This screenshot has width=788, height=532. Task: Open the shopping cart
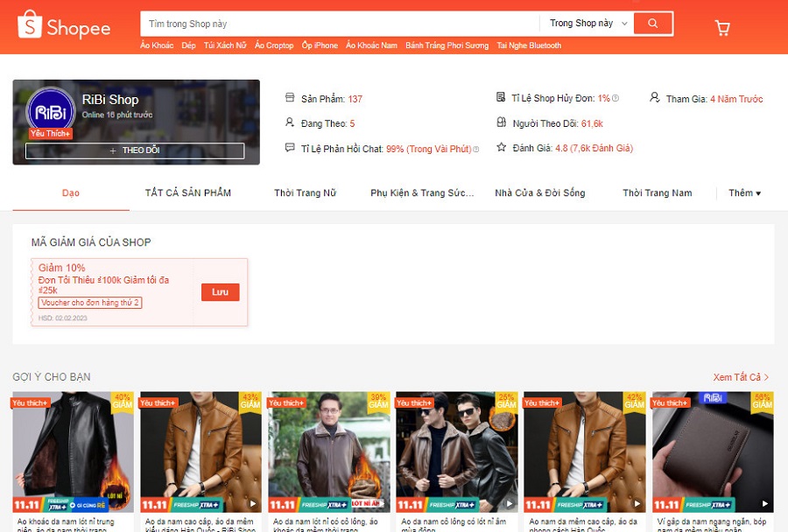pyautogui.click(x=722, y=28)
